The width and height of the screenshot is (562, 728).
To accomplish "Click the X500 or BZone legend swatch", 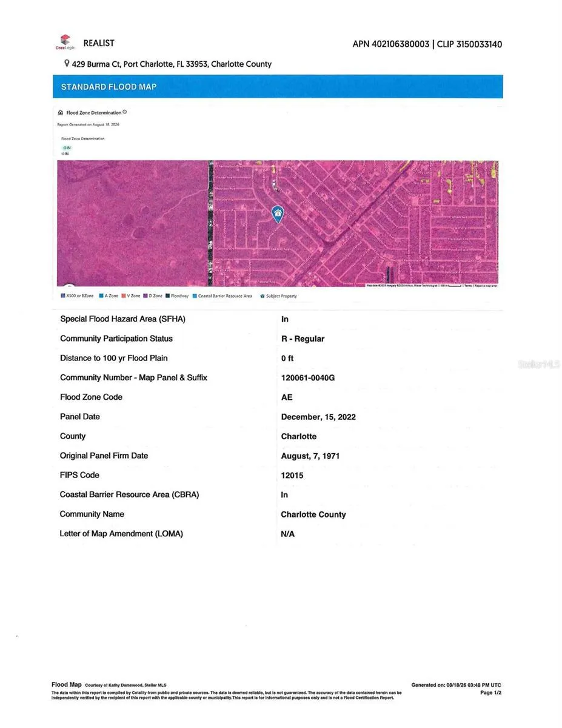I will 63,296.
